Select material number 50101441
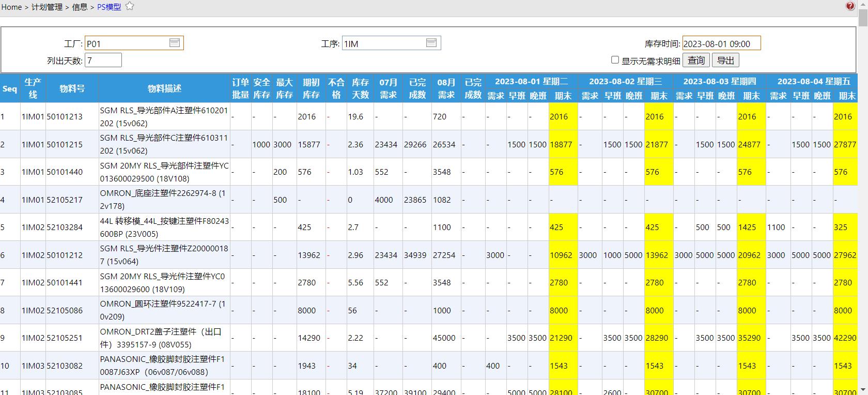 pos(65,282)
